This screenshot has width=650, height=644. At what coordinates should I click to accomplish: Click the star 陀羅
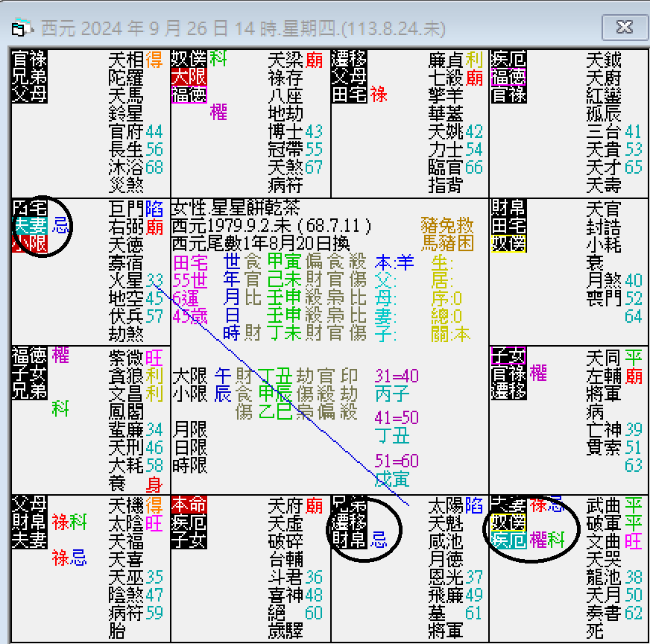click(126, 78)
